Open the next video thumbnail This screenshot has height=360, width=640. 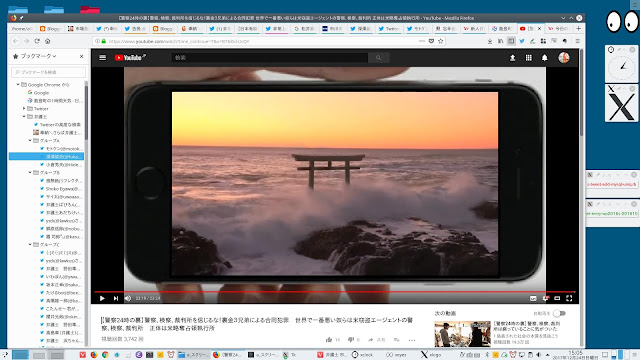point(462,334)
